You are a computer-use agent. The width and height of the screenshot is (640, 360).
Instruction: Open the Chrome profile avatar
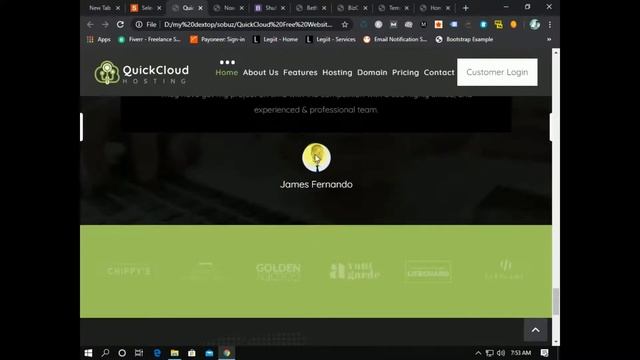pos(535,24)
